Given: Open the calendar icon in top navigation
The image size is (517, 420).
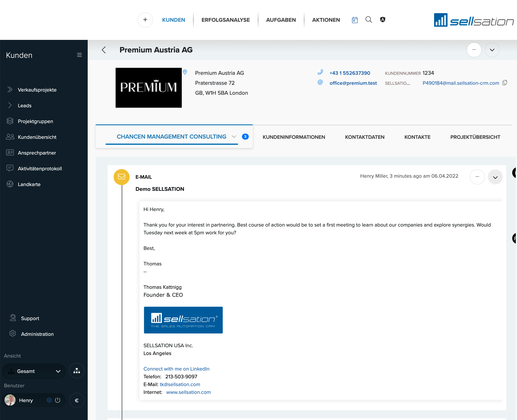Looking at the screenshot, I should (x=355, y=20).
